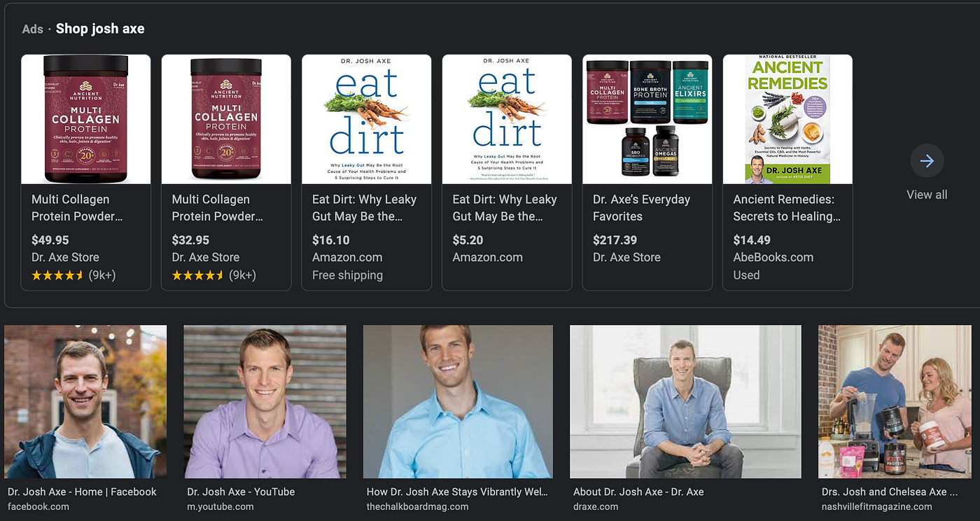Viewport: 980px width, 521px height.
Task: Open the Eat Dirt title above the $16.10 price
Action: tap(365, 208)
